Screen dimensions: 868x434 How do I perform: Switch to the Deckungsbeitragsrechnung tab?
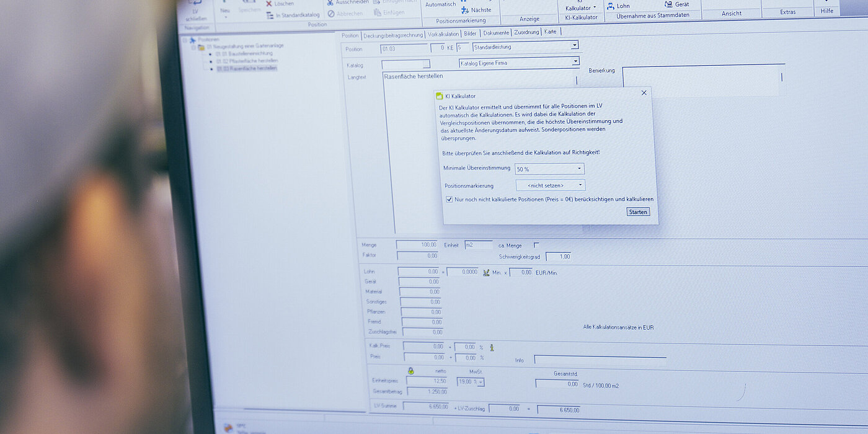tap(393, 35)
